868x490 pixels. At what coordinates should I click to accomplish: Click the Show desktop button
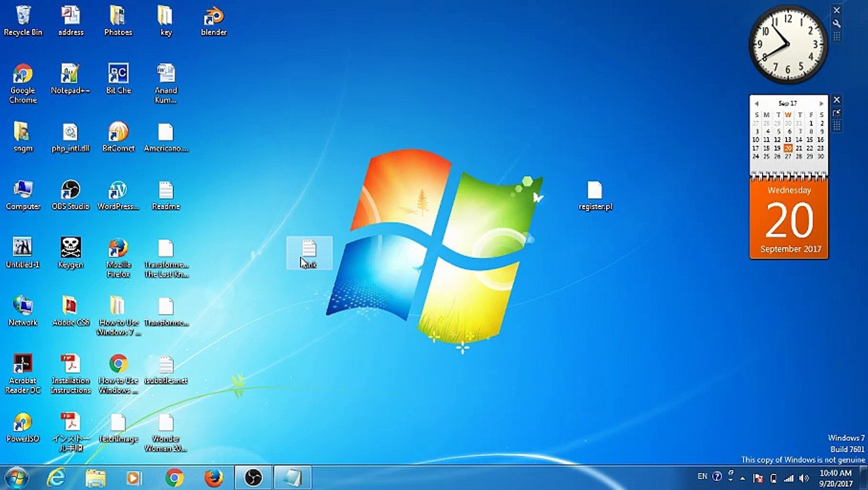pyautogui.click(x=863, y=478)
